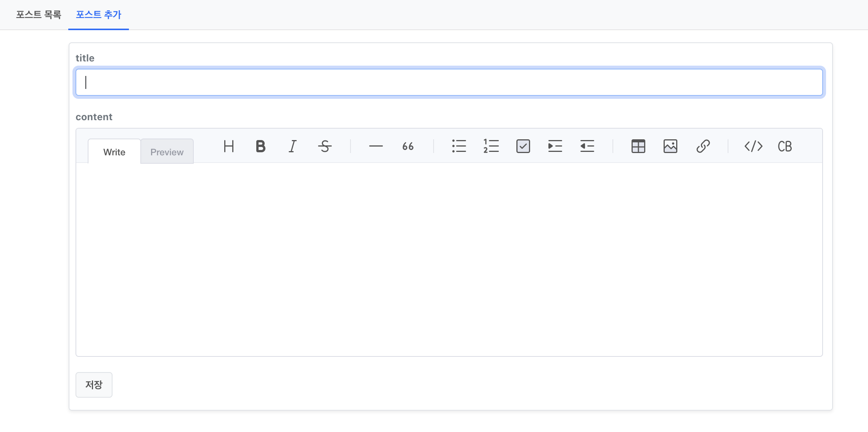The width and height of the screenshot is (868, 432).
Task: Insert a task checkbox item
Action: (x=523, y=146)
